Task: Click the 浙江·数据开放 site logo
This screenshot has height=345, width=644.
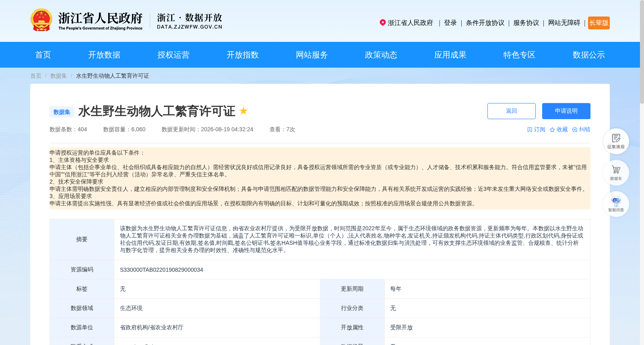Action: pos(190,21)
